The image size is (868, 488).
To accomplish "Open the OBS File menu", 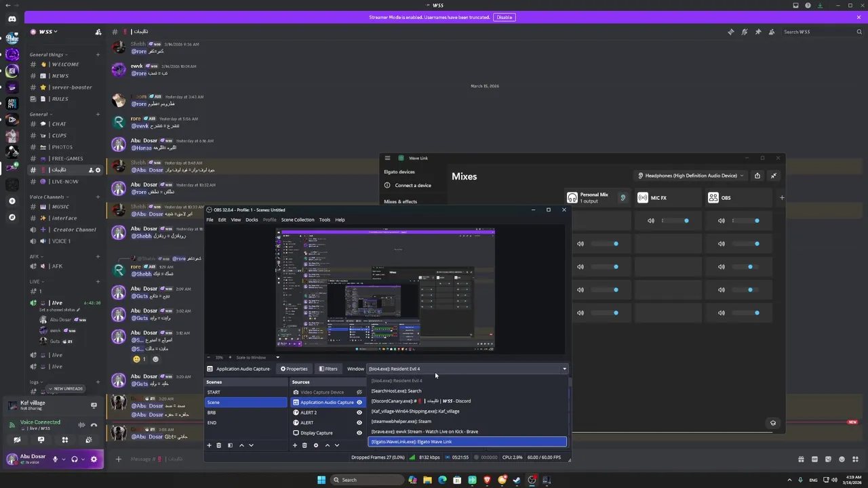I will point(210,220).
